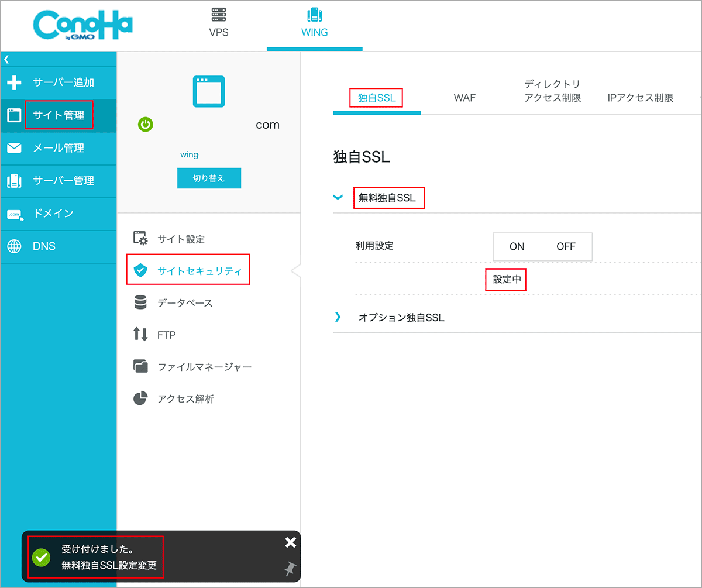Open サイト設定 in the submenu
The width and height of the screenshot is (702, 588).
181,239
